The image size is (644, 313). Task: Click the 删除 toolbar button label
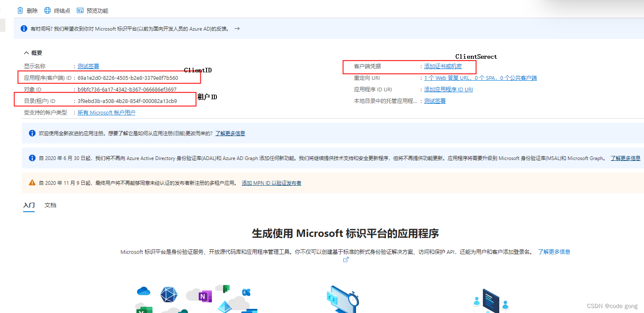coord(32,11)
